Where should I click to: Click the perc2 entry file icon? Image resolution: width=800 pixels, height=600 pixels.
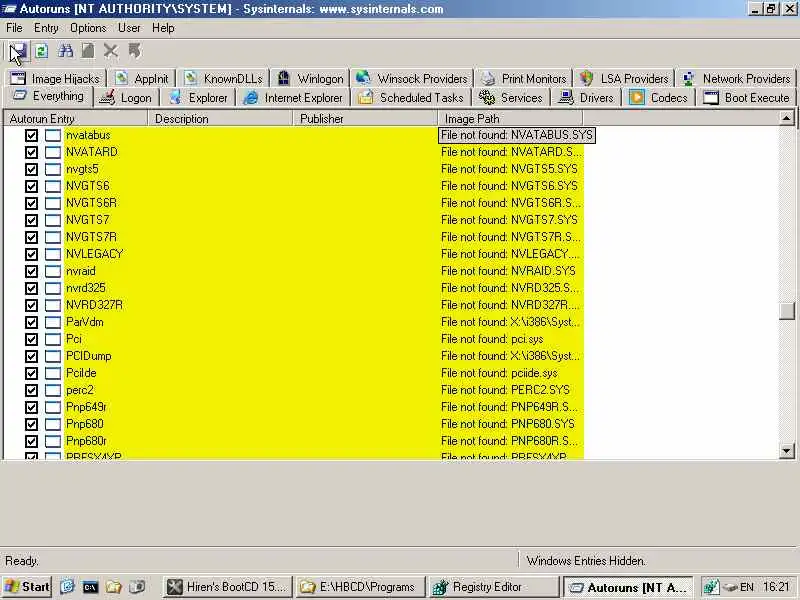coord(53,390)
